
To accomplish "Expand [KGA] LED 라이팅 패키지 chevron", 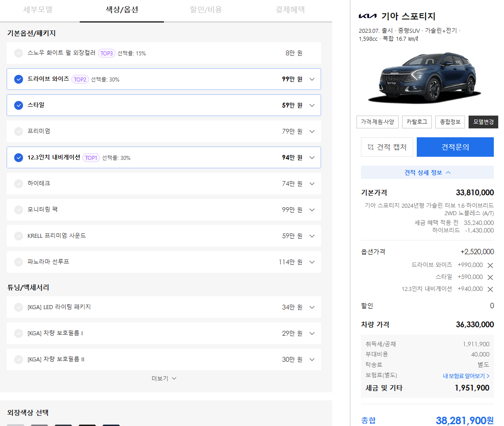I will 312,307.
